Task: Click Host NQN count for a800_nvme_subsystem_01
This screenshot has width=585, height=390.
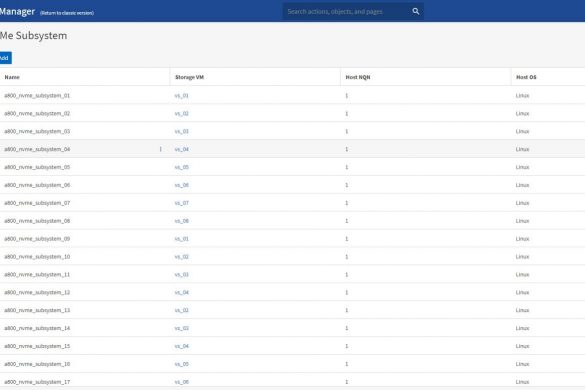Action: [x=347, y=96]
